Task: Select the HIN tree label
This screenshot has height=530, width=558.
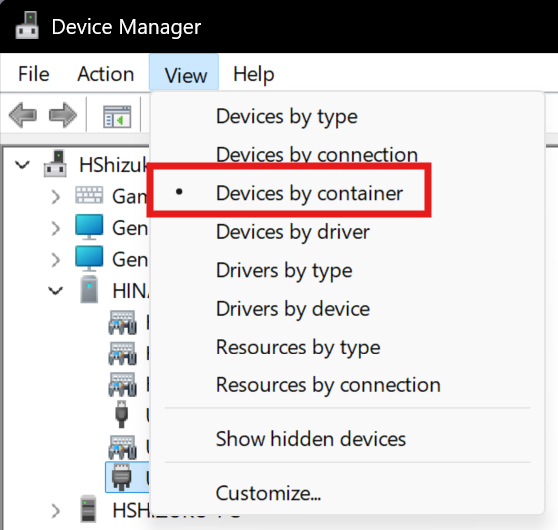Action: click(x=131, y=291)
